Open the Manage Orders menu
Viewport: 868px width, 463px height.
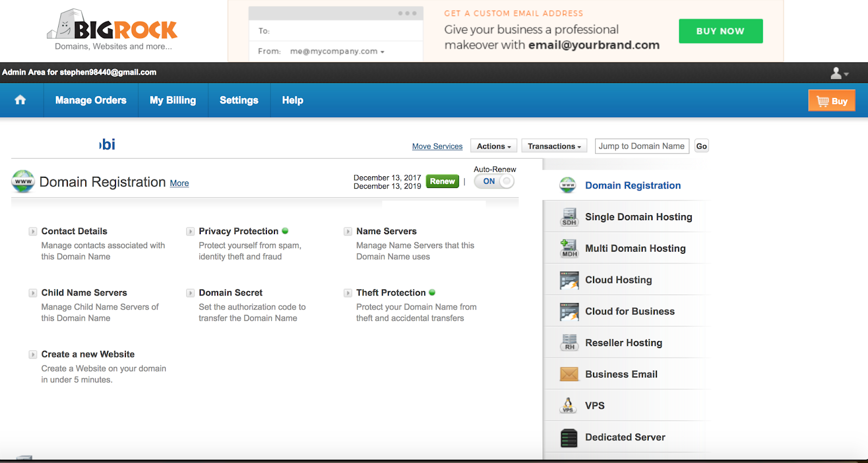[91, 100]
